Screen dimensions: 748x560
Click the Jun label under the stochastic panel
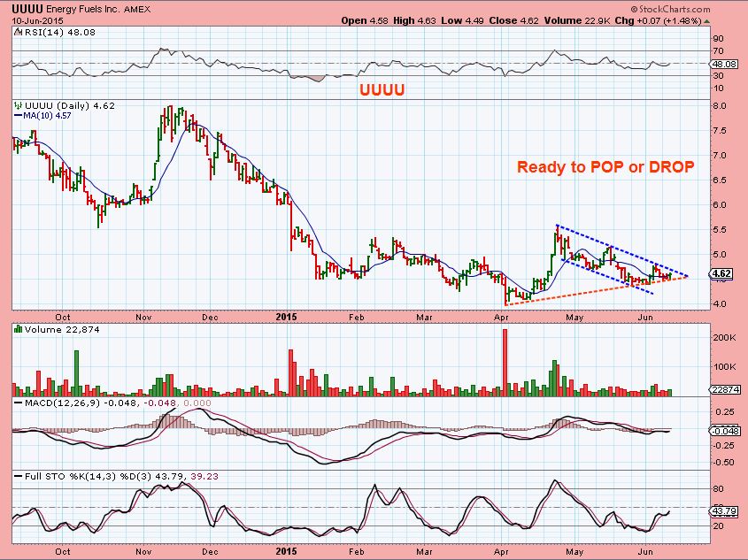645,551
